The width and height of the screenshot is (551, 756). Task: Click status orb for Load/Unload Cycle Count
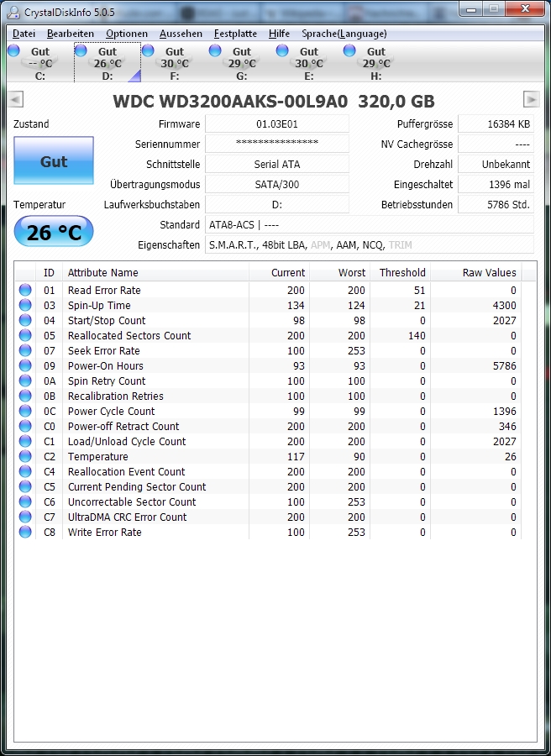coord(25,441)
